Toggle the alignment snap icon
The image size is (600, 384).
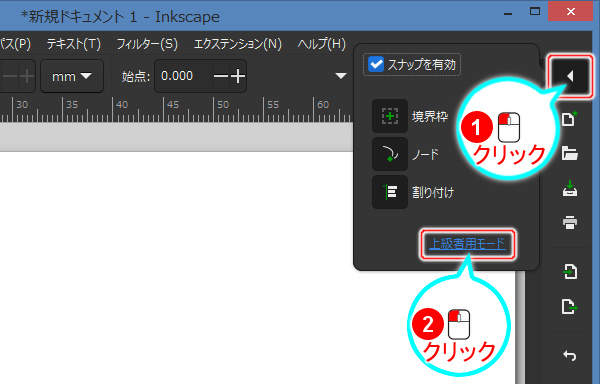point(390,192)
